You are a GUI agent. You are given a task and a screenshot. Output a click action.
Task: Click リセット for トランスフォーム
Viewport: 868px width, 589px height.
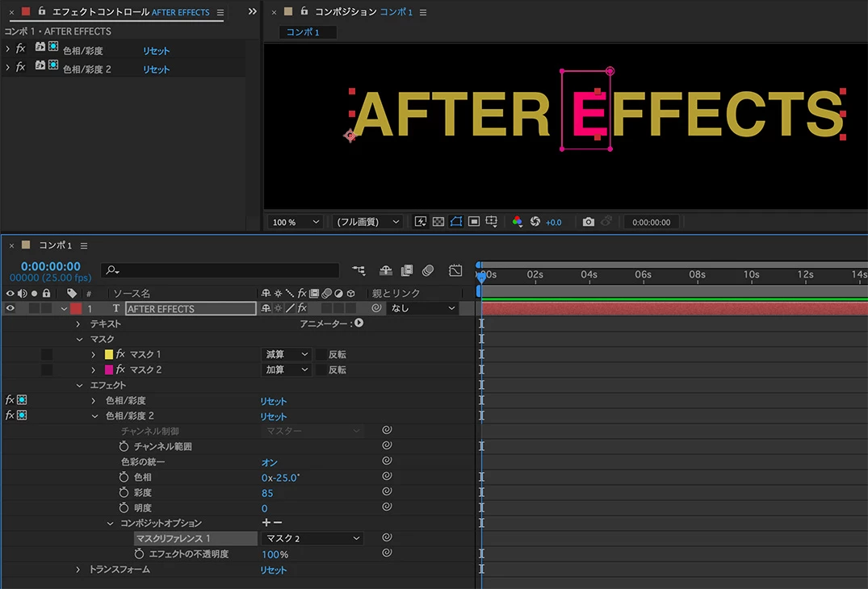(274, 570)
